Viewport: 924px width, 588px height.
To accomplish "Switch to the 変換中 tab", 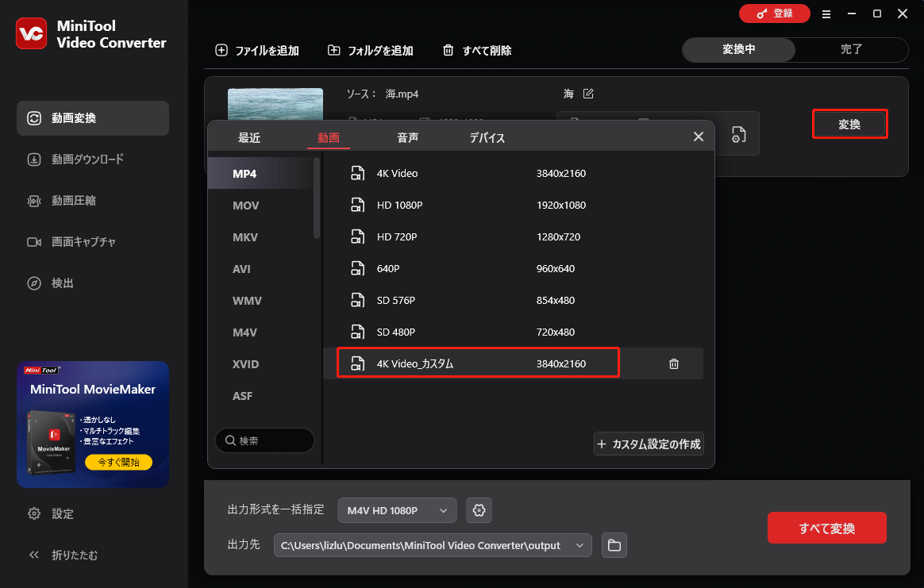I will coord(738,49).
